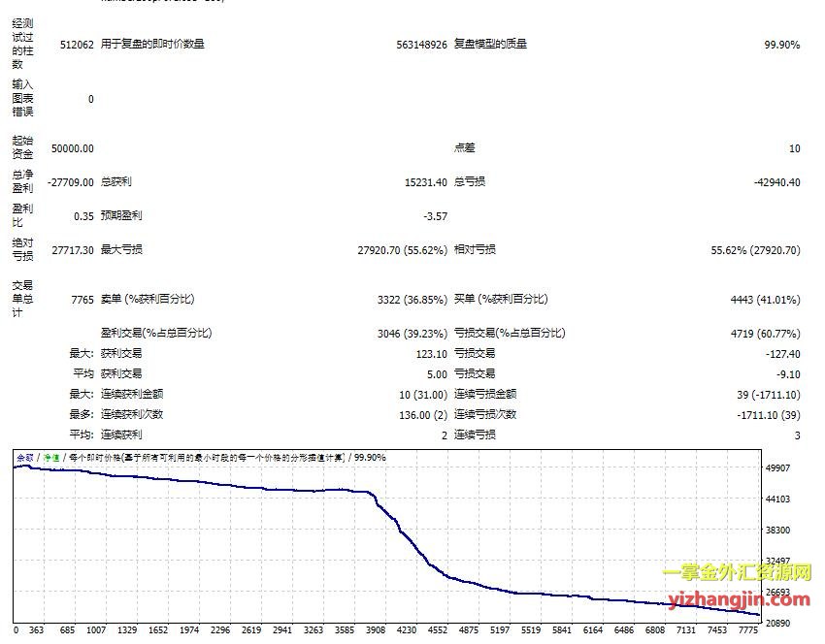The width and height of the screenshot is (825, 644).
Task: Select the expected payoff value -3.57
Action: tap(435, 216)
